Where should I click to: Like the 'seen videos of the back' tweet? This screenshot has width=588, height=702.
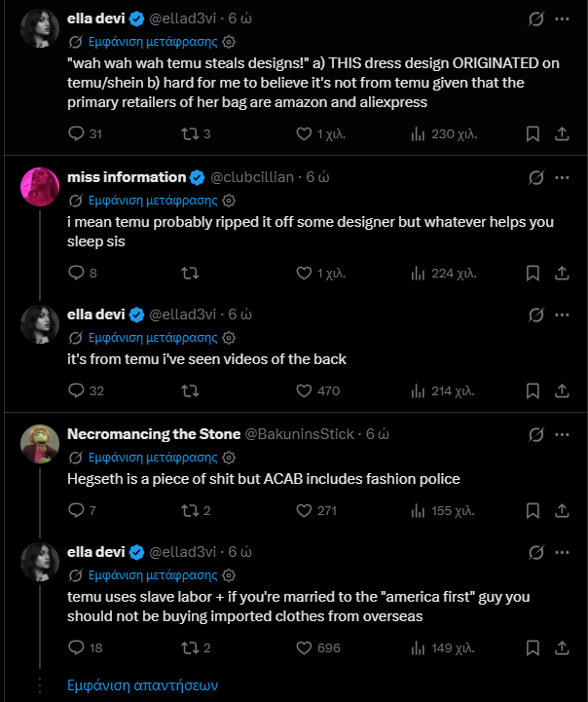coord(304,390)
